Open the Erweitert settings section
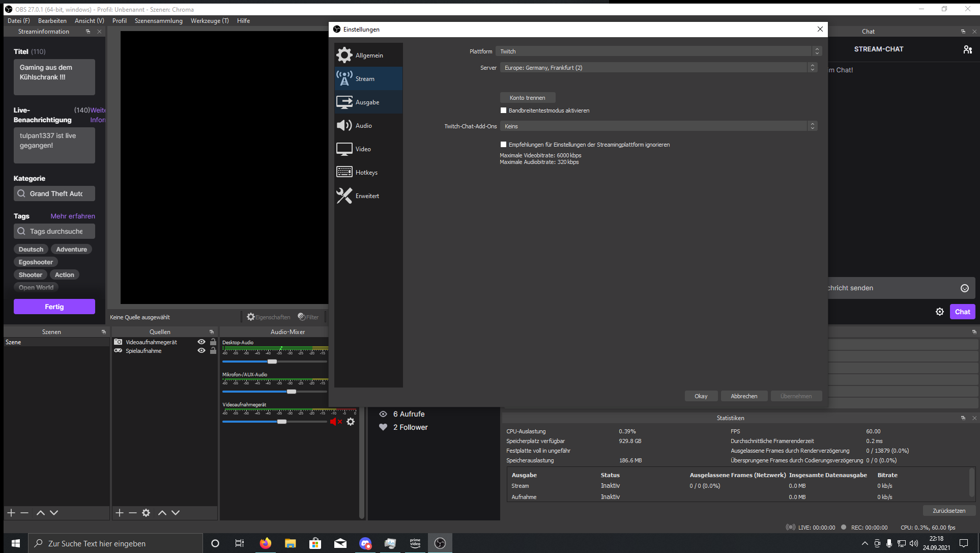Viewport: 980px width, 553px height. point(367,196)
